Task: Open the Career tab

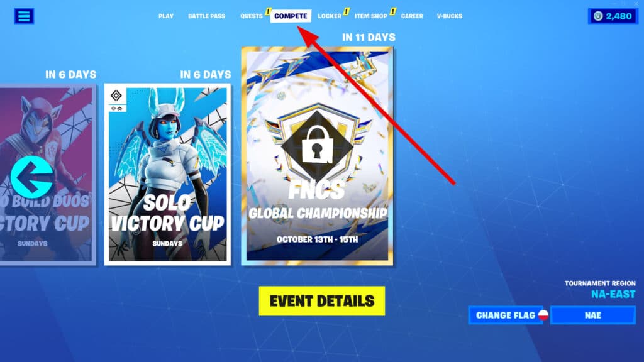Action: point(412,16)
